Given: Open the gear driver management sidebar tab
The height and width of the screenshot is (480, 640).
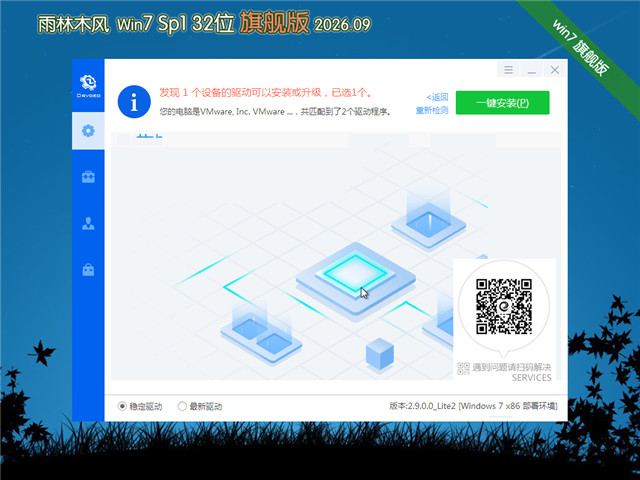Looking at the screenshot, I should coord(88,131).
